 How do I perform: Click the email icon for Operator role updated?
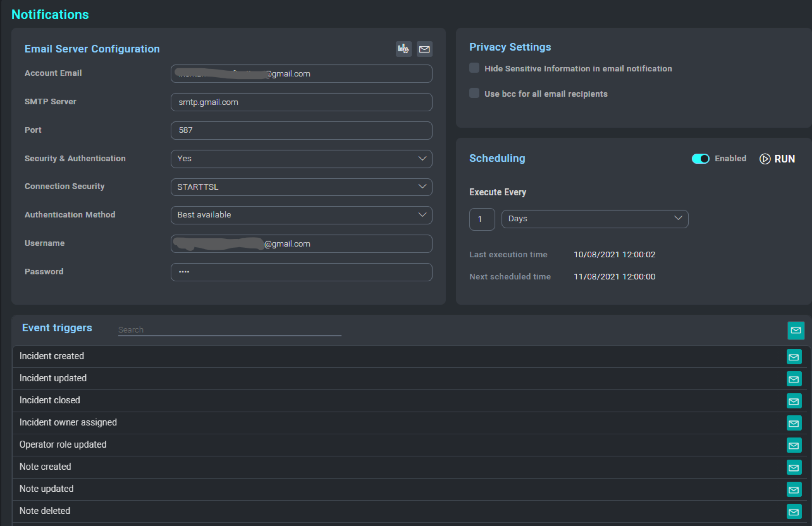(794, 445)
